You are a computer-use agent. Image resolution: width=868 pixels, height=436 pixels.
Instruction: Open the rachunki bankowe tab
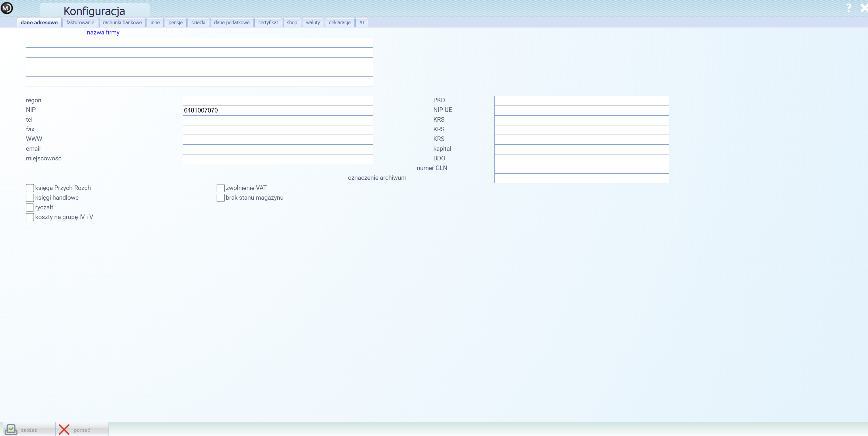(x=122, y=23)
